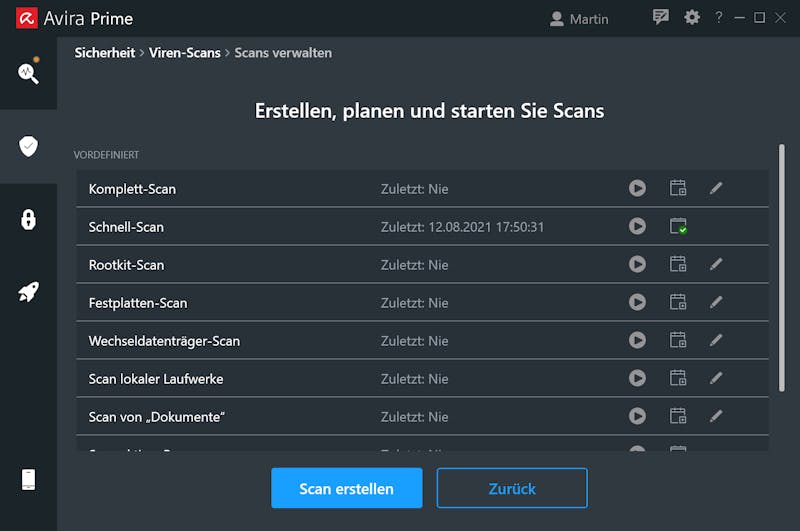The height and width of the screenshot is (531, 800).
Task: Edit the Festplatten-Scan with pencil icon
Action: (x=716, y=302)
